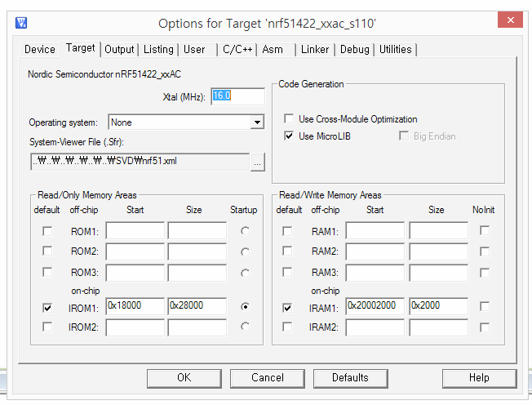Browse for System-Viewer file with ... button

point(258,162)
